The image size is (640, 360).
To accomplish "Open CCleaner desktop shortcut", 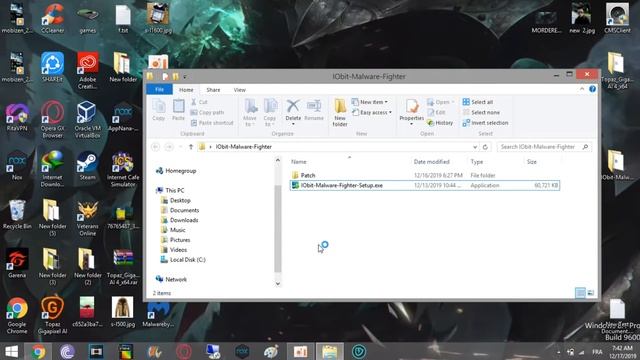I will coord(52,18).
